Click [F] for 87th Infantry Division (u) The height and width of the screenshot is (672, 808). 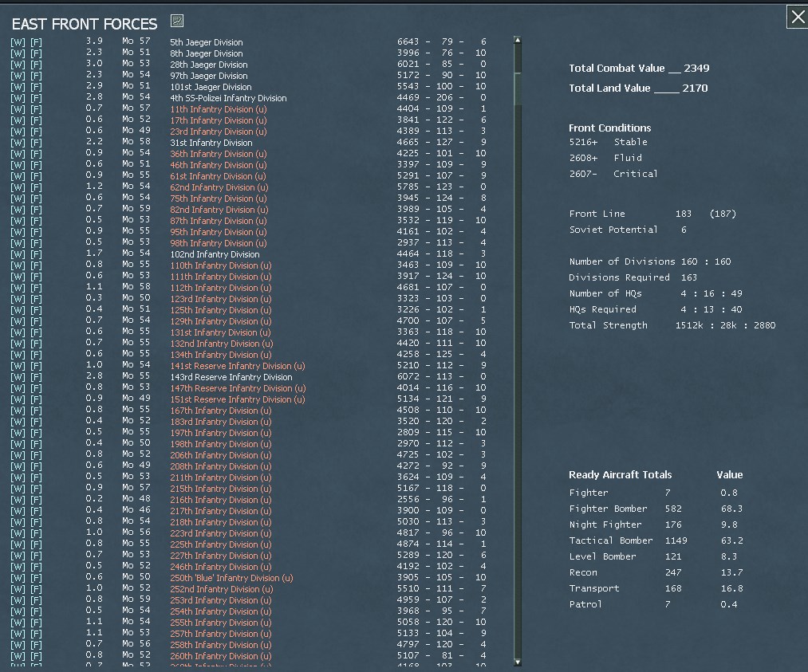(36, 221)
